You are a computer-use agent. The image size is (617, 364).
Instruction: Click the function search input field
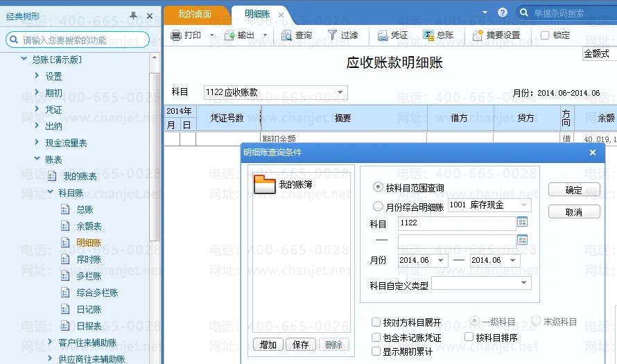coord(78,40)
